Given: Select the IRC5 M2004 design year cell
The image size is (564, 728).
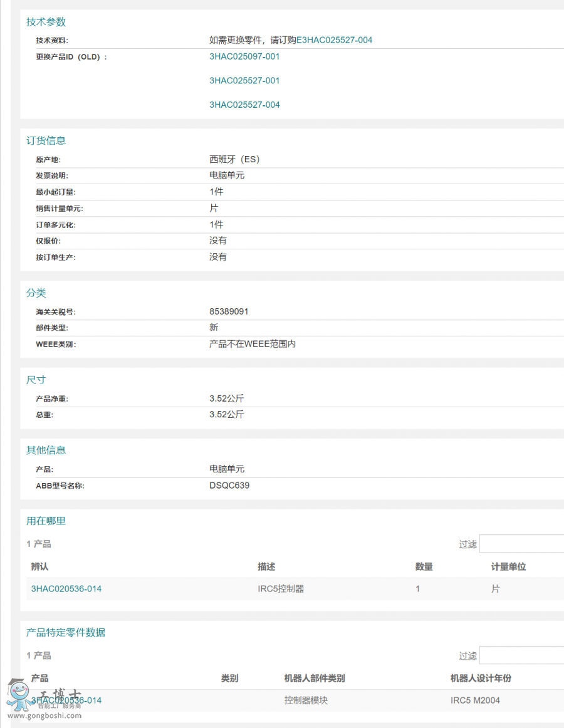Looking at the screenshot, I should coord(475,700).
